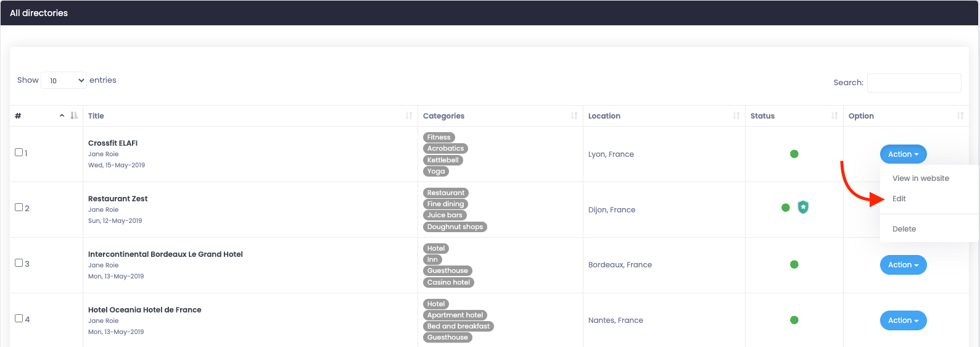Open the Action dropdown for Hotel Oceania
The image size is (980, 347).
pyautogui.click(x=903, y=320)
